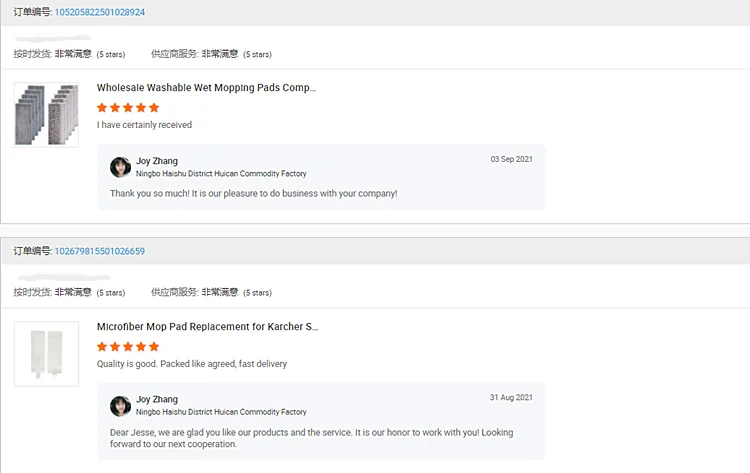
Task: Click Joy Zhang's avatar in the 03 Sep reply
Action: pyautogui.click(x=120, y=167)
